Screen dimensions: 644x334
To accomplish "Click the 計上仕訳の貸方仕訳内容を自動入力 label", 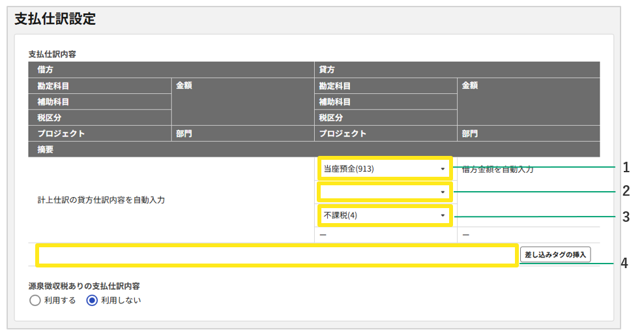I will tap(101, 200).
